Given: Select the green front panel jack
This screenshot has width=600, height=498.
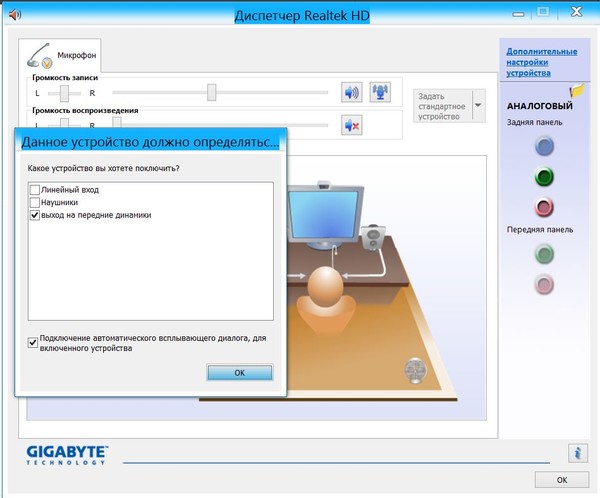Looking at the screenshot, I should coord(544,254).
